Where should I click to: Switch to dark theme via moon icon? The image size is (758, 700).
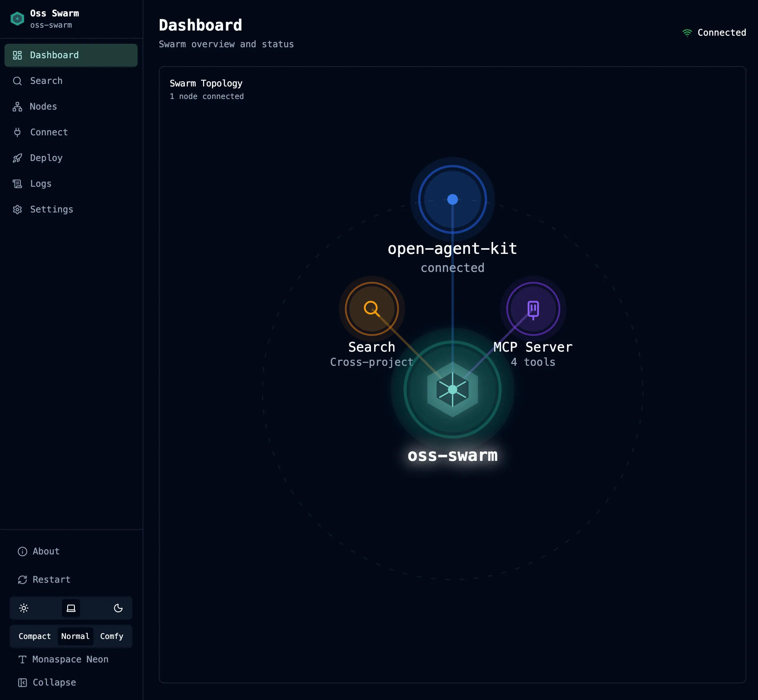click(x=118, y=608)
